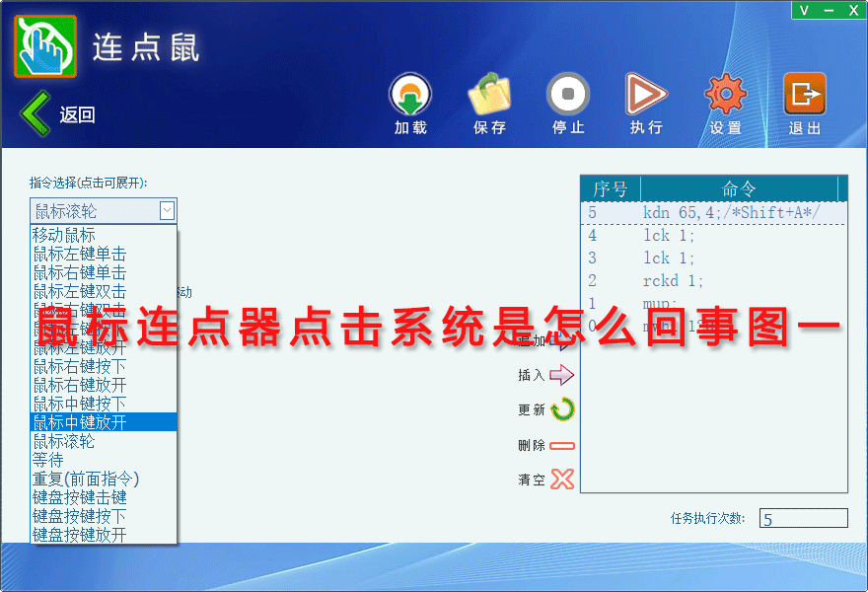Close the 连点鼠 window with X
The height and width of the screenshot is (592, 868).
853,10
